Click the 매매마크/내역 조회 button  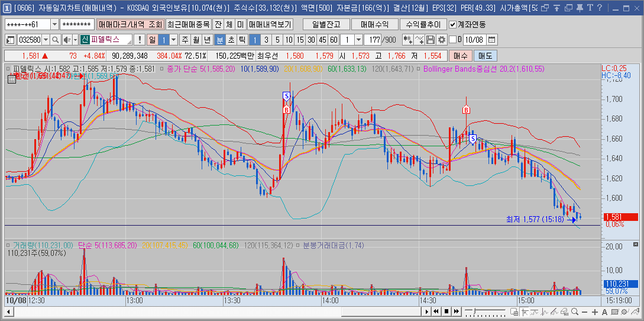(x=131, y=24)
